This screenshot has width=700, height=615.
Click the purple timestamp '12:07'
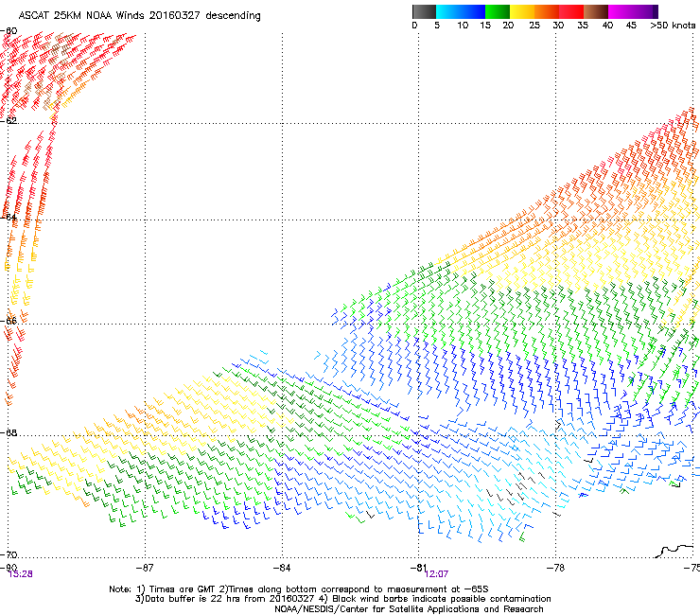437,574
